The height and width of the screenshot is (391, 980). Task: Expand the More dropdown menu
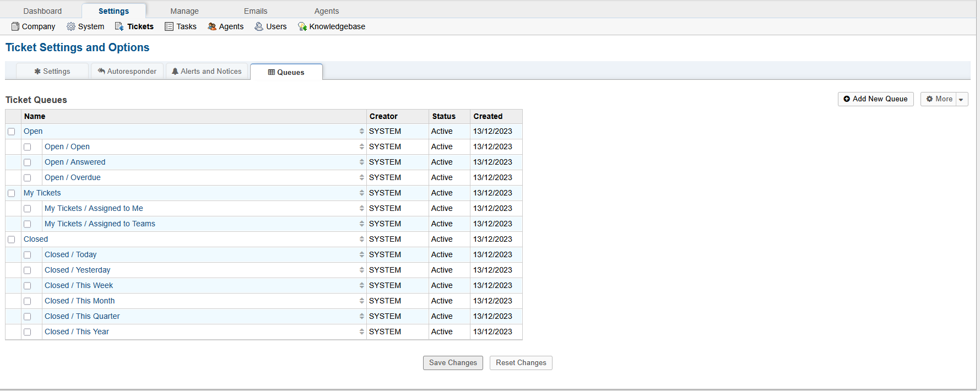click(939, 99)
